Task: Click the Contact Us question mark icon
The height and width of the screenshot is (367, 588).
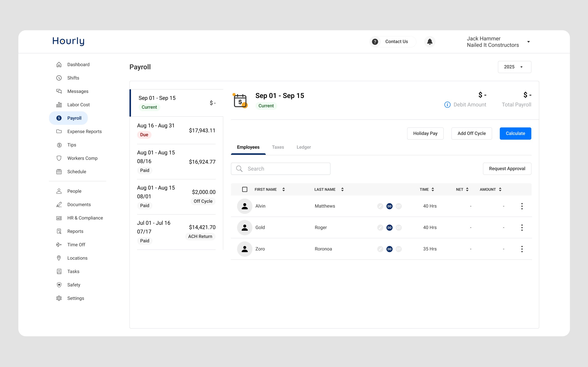Action: pos(375,42)
